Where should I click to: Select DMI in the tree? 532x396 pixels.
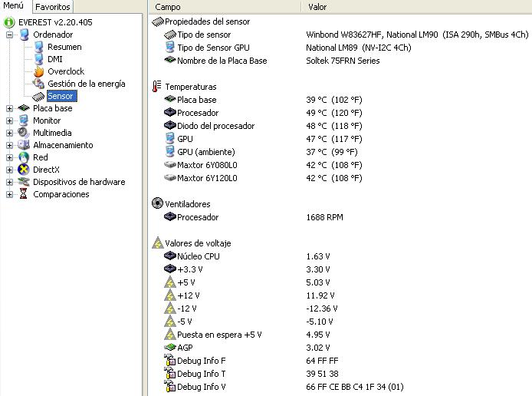pos(55,59)
